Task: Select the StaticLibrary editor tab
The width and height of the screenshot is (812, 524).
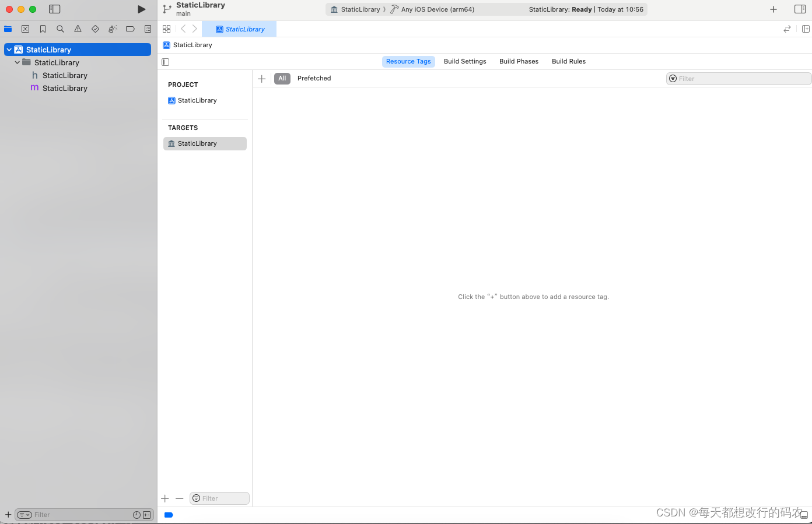Action: [x=239, y=29]
